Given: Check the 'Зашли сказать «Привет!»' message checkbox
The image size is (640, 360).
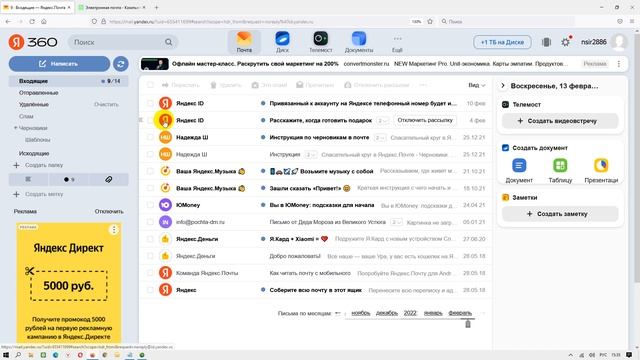Looking at the screenshot, I should [x=150, y=188].
